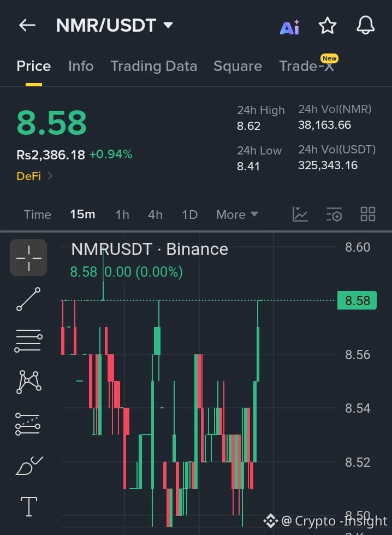This screenshot has width=392, height=535.
Task: Tap the 24h Vol(USDT) value 325,343.16
Action: [328, 165]
